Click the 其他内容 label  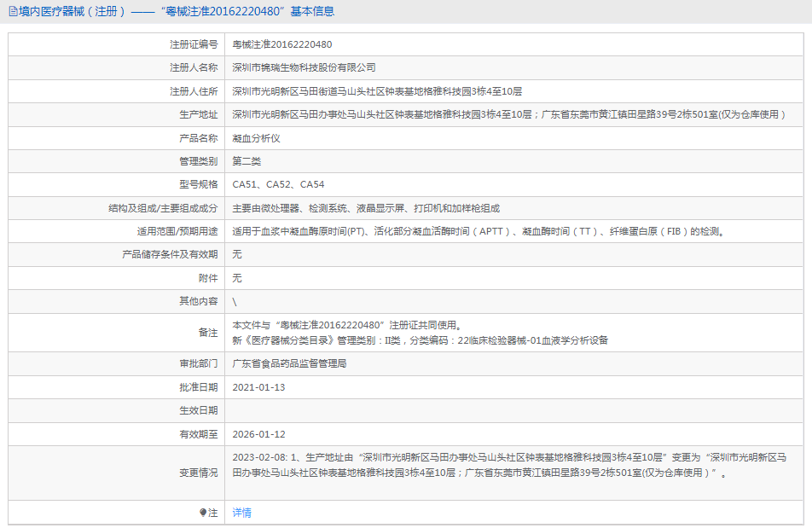coord(199,301)
